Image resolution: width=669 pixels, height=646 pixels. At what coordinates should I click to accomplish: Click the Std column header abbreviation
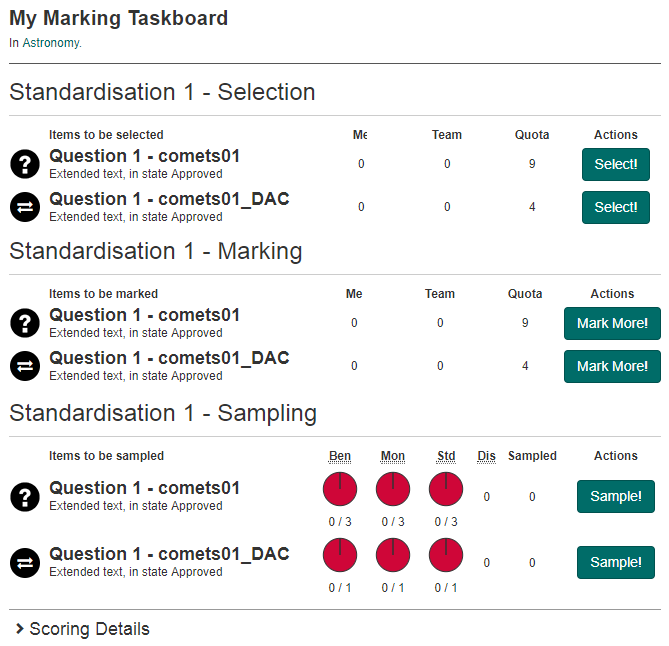pyautogui.click(x=446, y=456)
